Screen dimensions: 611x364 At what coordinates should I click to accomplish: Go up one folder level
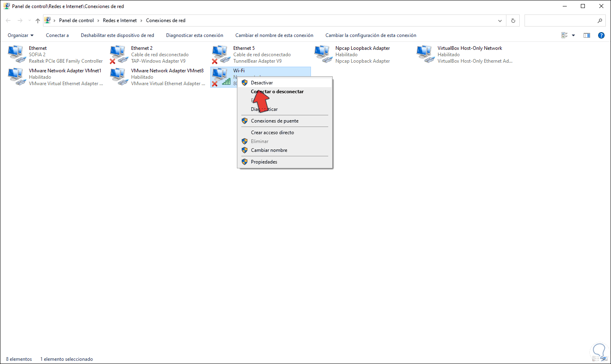click(x=38, y=20)
